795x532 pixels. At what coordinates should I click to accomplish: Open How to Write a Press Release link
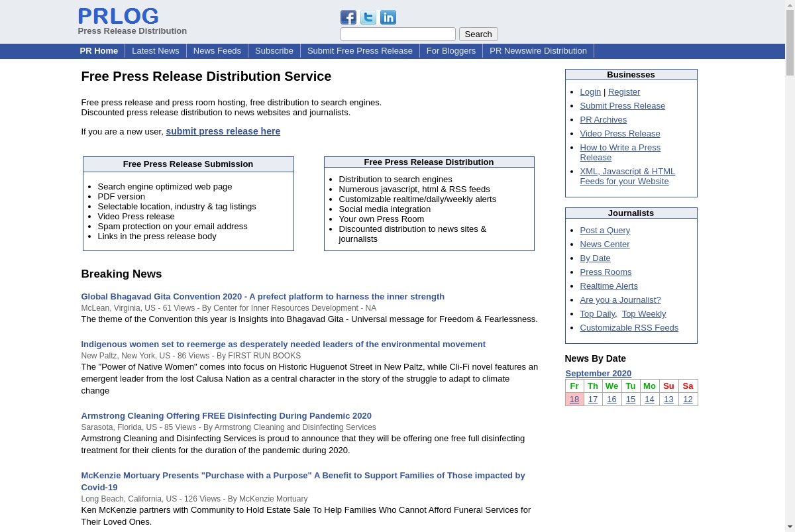tap(620, 152)
